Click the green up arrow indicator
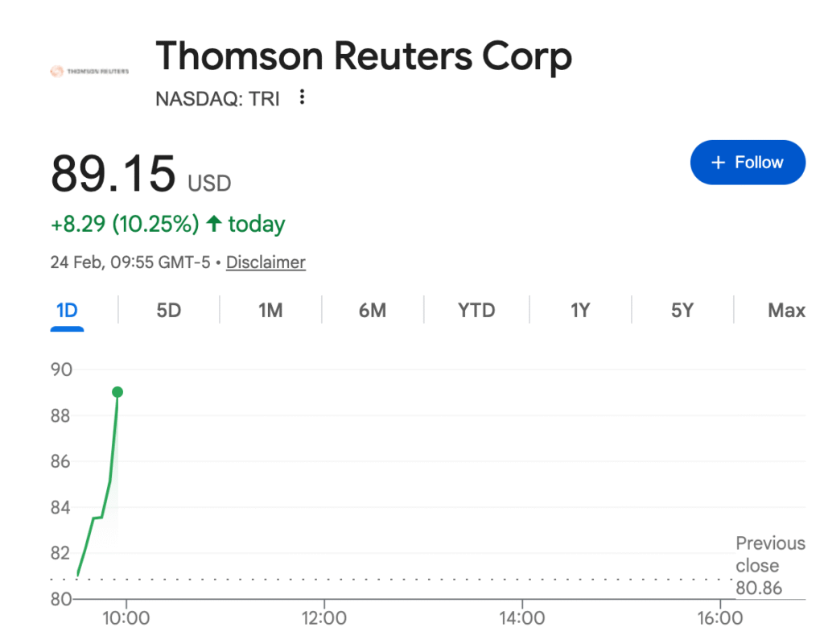This screenshot has width=824, height=644. [214, 224]
